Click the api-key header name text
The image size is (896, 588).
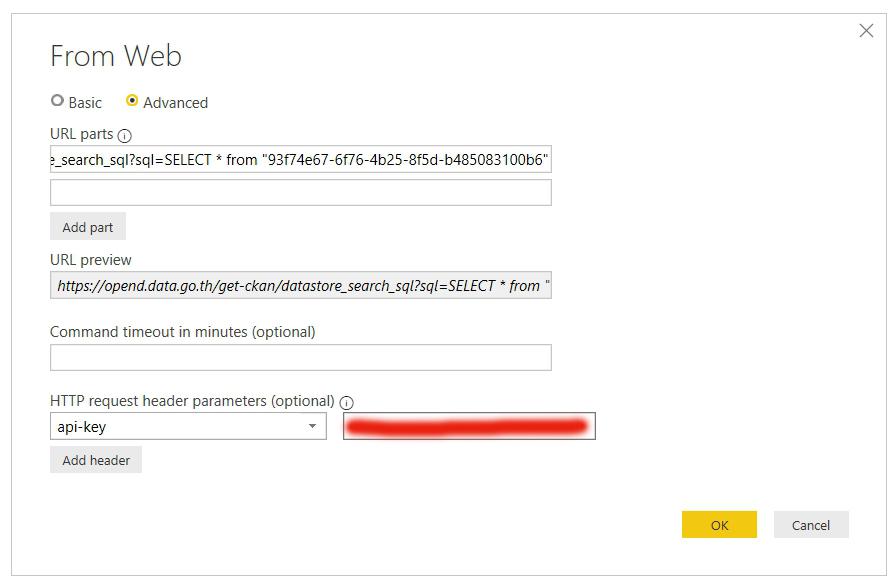[x=82, y=427]
